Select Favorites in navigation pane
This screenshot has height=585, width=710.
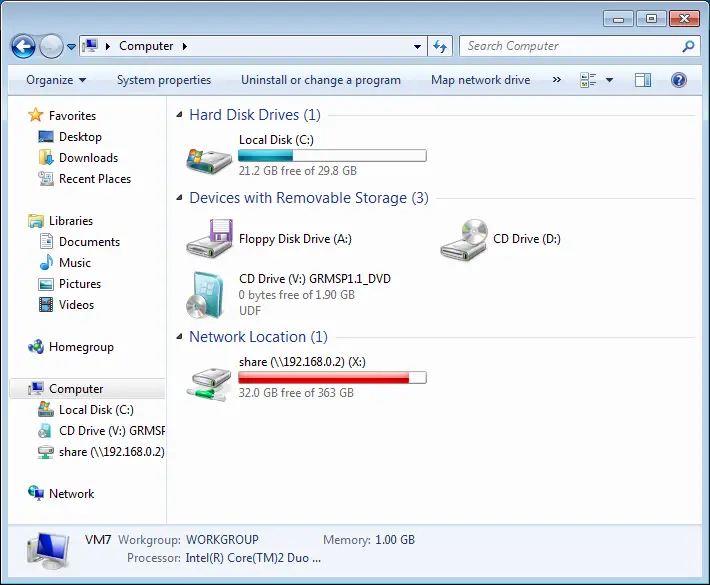click(72, 116)
